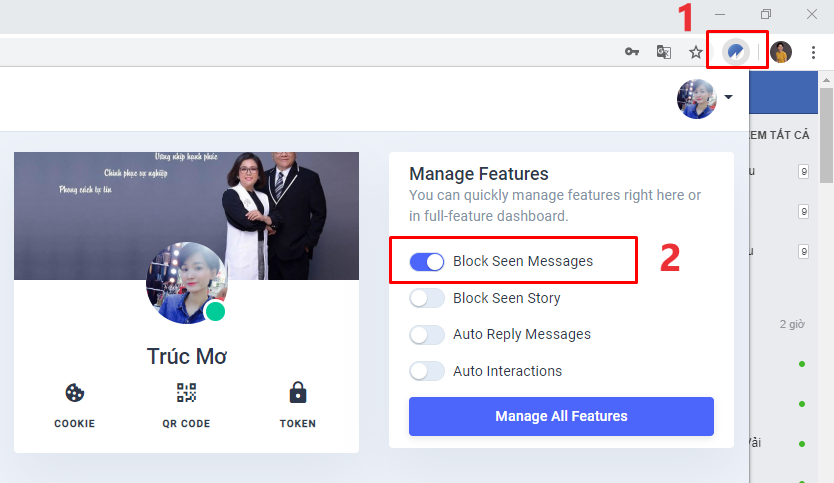Disable Block Seen Messages toggle
Screen dimensions: 834x483
[x=427, y=261]
